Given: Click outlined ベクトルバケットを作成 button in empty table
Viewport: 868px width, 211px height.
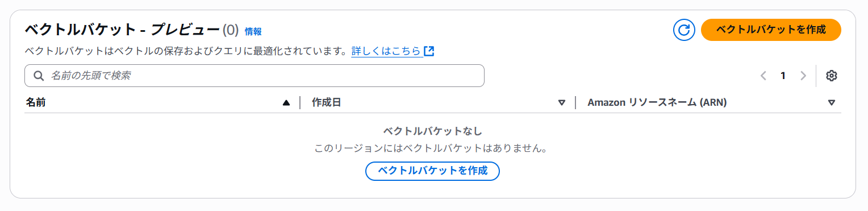Looking at the screenshot, I should [x=432, y=171].
